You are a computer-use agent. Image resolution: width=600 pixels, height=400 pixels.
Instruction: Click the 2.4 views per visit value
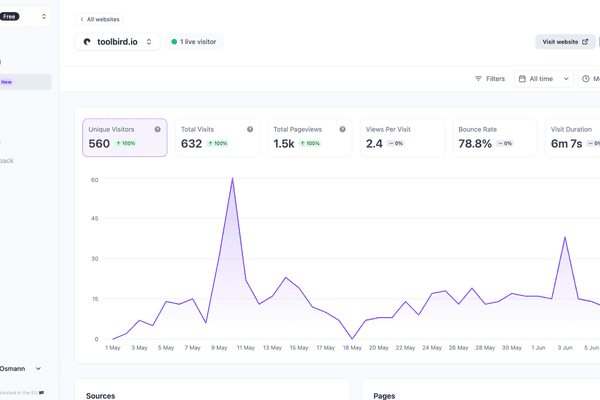pyautogui.click(x=374, y=144)
